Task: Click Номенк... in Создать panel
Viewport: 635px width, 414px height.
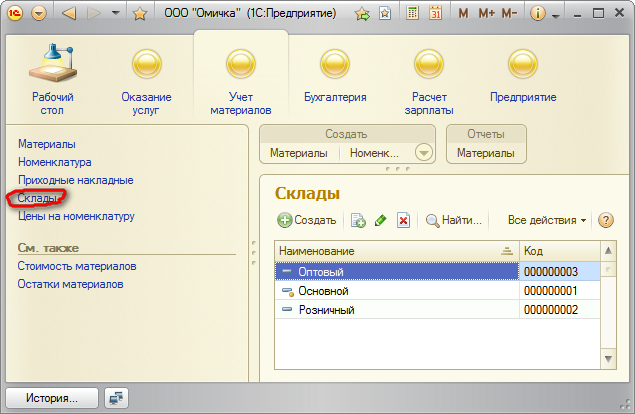Action: 374,153
